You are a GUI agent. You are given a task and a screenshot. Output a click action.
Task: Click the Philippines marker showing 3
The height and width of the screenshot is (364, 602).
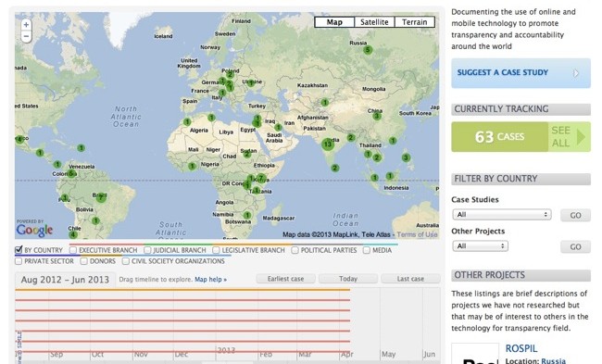407,157
